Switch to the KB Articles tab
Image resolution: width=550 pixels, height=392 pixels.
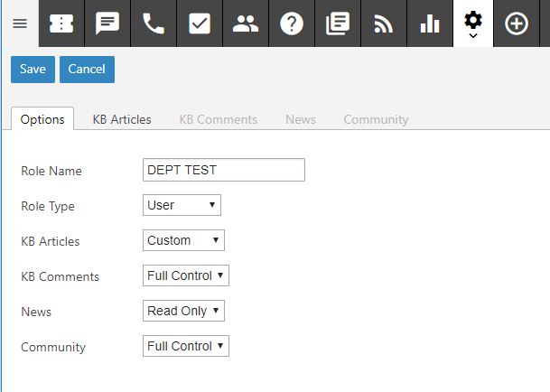tap(122, 119)
